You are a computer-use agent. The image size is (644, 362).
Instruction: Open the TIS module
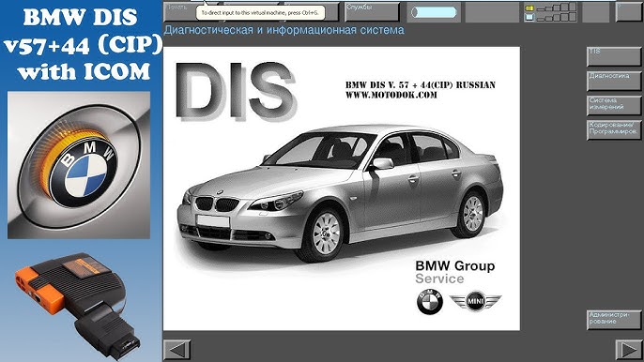click(x=614, y=56)
